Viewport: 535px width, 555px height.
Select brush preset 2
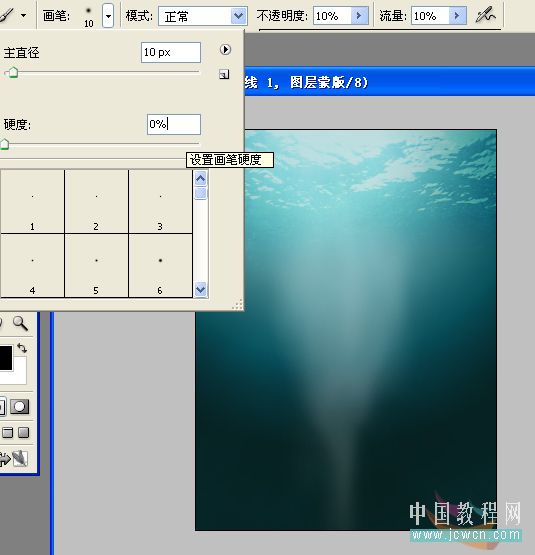(x=96, y=201)
